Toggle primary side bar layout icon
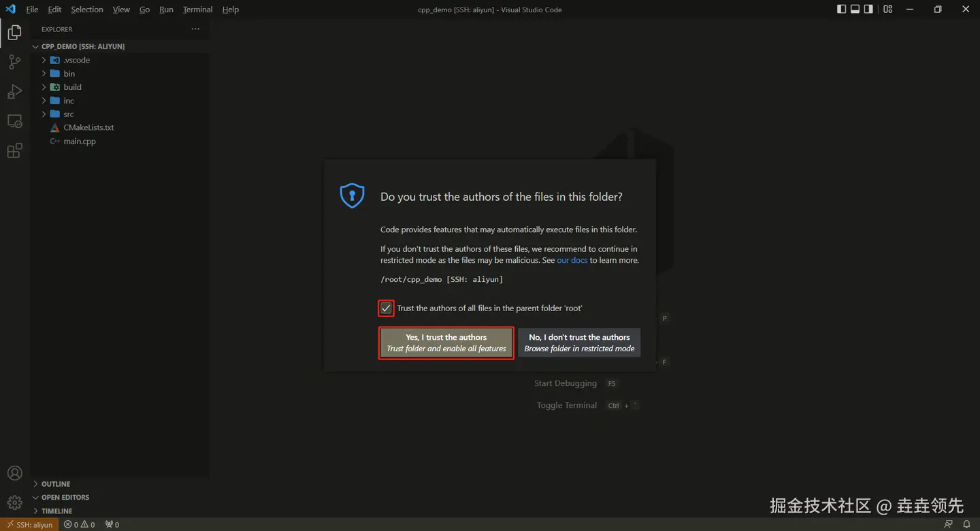Viewport: 980px width, 531px height. click(x=842, y=10)
